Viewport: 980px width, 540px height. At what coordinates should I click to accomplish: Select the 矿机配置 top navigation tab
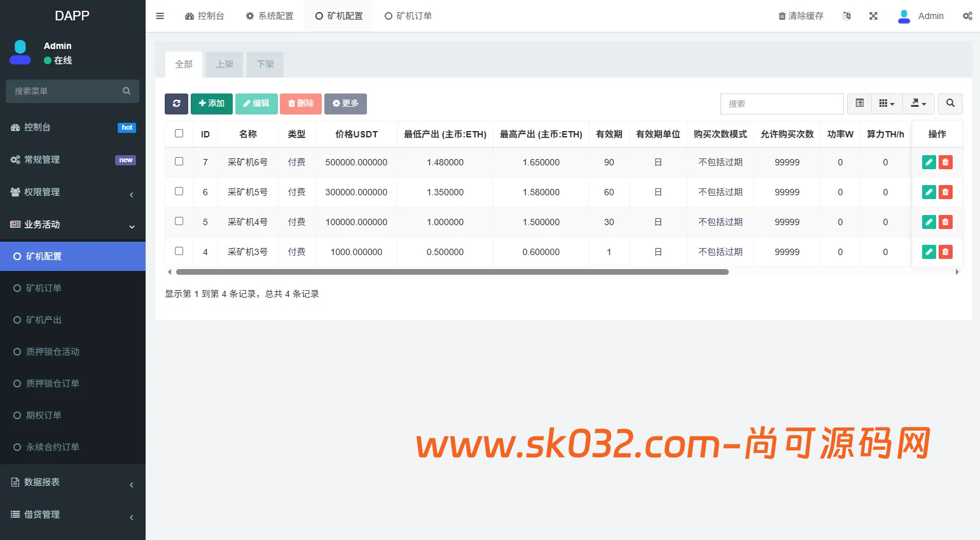[339, 16]
